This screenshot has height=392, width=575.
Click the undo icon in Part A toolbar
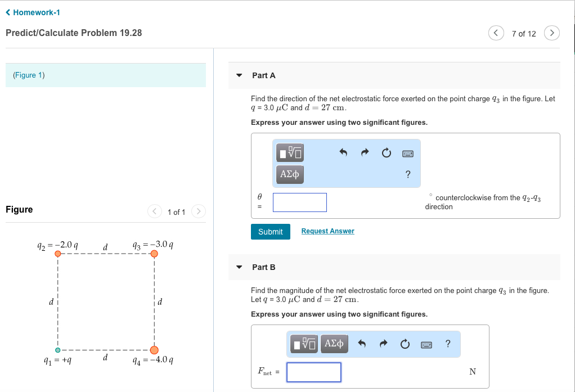[x=343, y=152]
